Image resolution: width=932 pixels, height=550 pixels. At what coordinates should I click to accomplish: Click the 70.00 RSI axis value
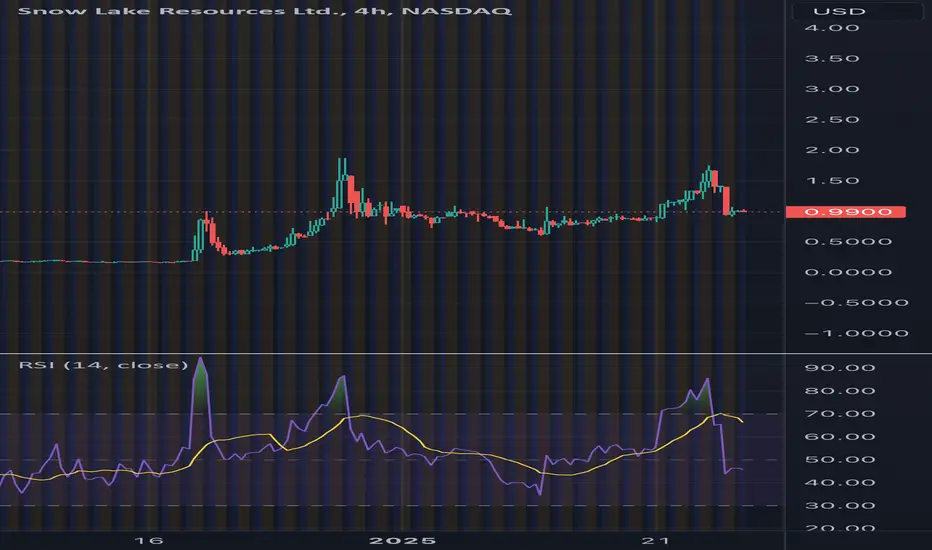click(x=840, y=413)
